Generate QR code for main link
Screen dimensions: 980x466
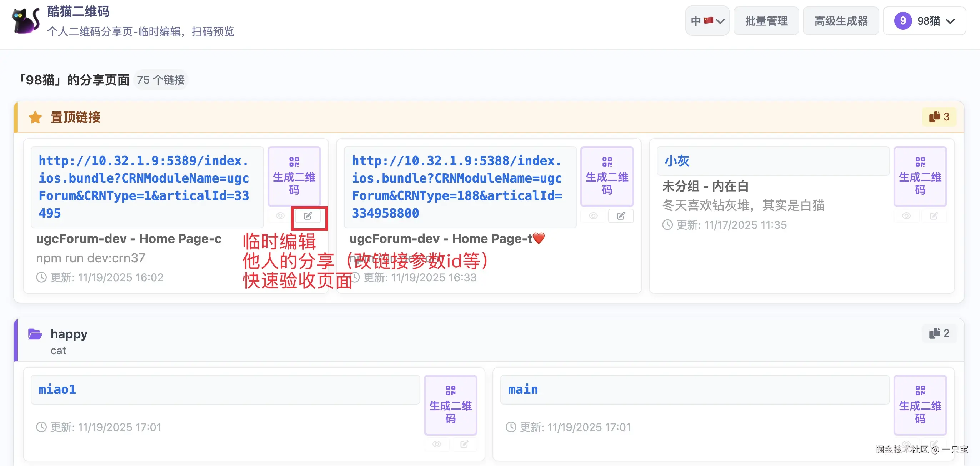(x=920, y=405)
